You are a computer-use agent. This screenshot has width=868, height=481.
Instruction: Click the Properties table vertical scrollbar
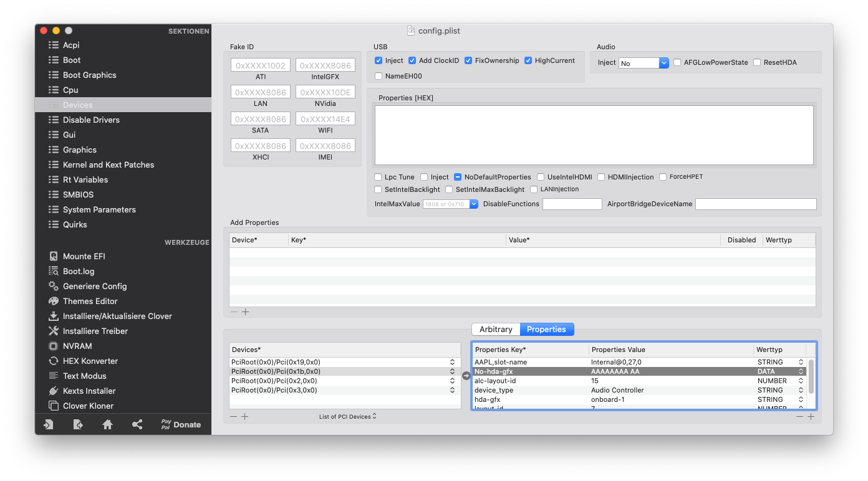811,376
